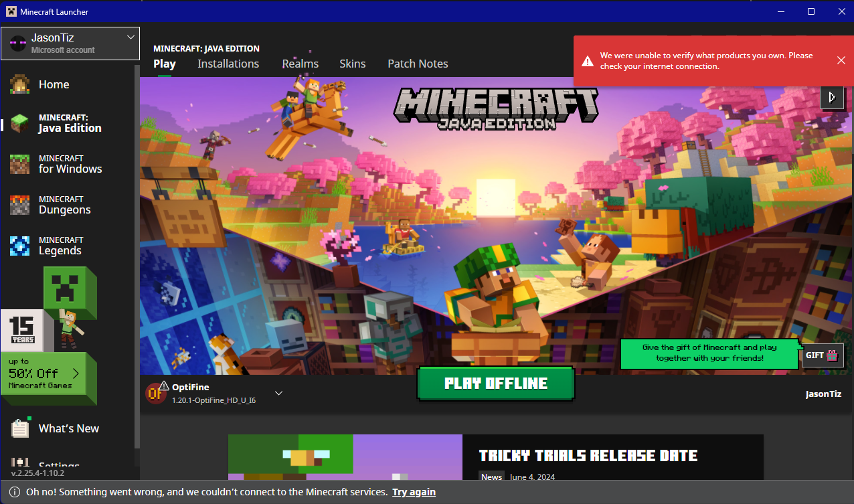Switch to the Play tab

(165, 64)
